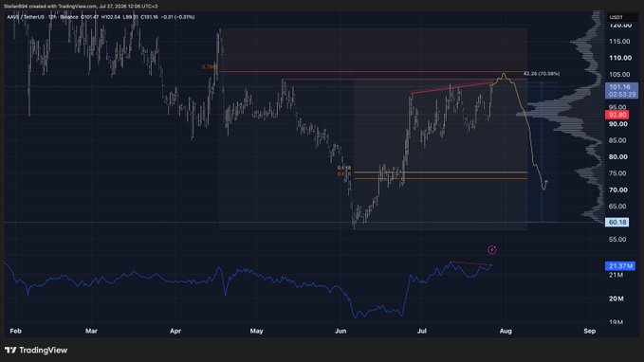The height and width of the screenshot is (362, 644).
Task: Click the Apr label on time axis
Action: coord(175,331)
